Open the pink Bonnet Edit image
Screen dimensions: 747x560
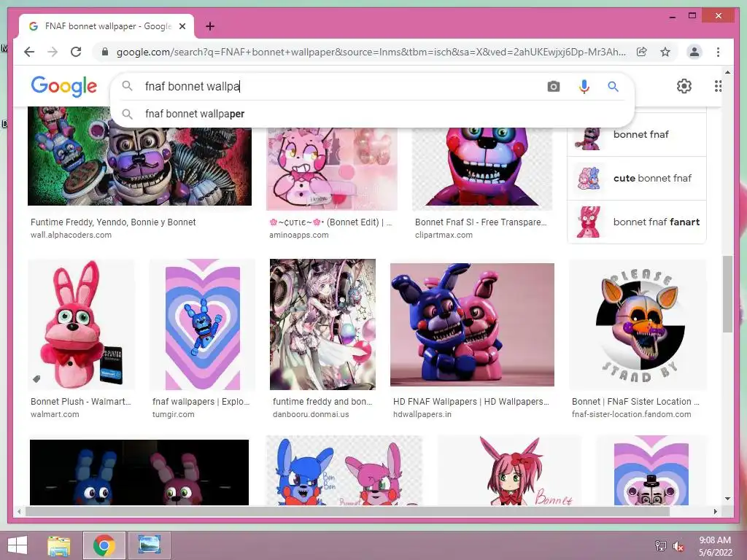[x=332, y=168]
